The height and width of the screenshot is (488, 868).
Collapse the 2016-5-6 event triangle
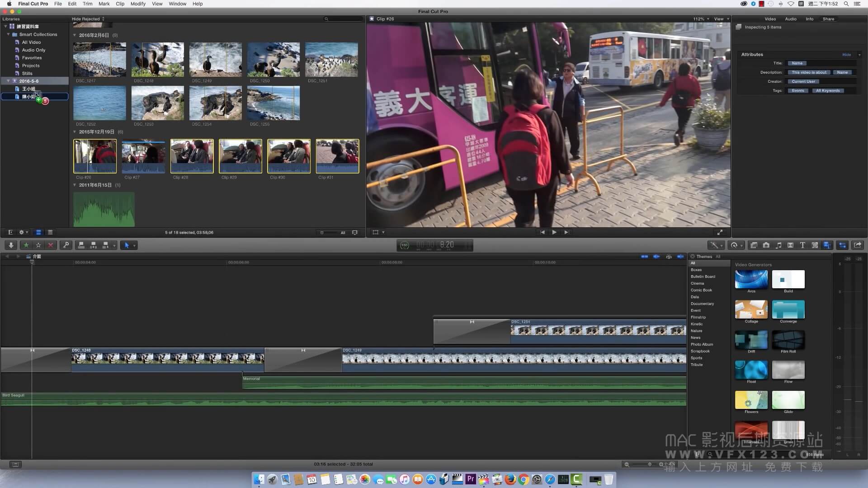pyautogui.click(x=8, y=81)
